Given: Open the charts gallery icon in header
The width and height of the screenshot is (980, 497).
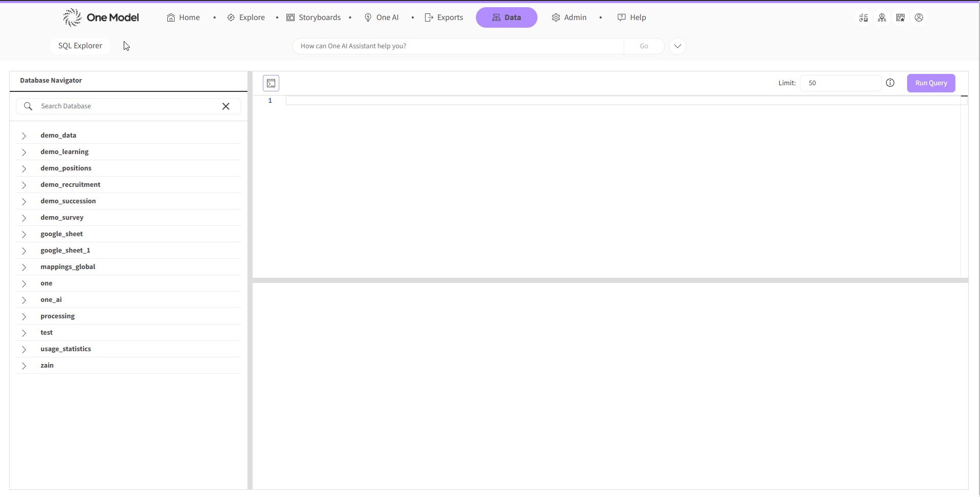Looking at the screenshot, I should click(863, 18).
